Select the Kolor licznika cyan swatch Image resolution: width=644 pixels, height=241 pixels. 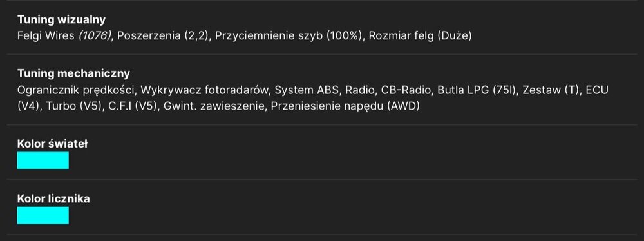43,215
